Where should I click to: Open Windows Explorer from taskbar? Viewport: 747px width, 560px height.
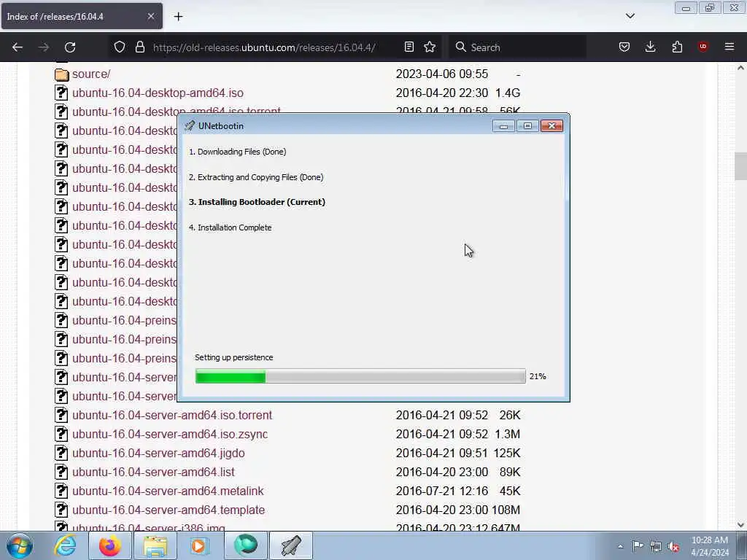[x=155, y=545]
